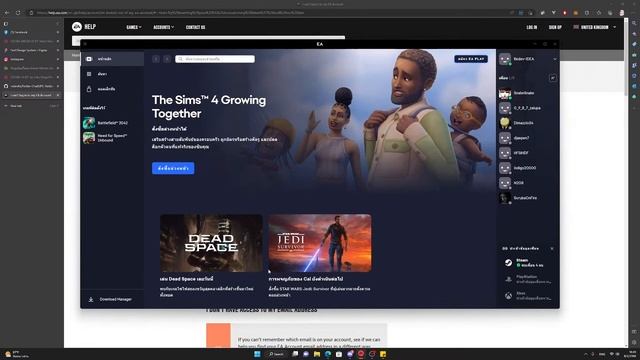Click the EA Play button on the banner
640x360 pixels.
tap(471, 59)
